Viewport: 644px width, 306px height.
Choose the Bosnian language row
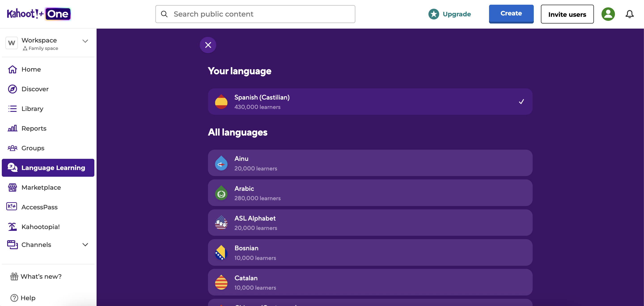(x=370, y=253)
